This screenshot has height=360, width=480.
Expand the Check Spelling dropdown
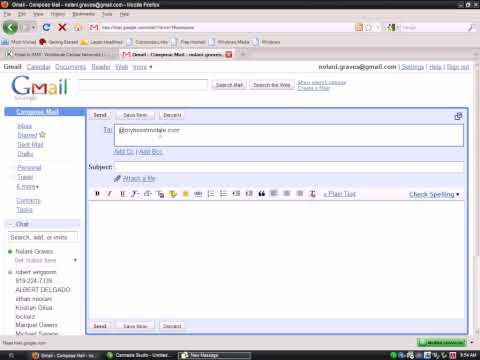click(x=434, y=194)
